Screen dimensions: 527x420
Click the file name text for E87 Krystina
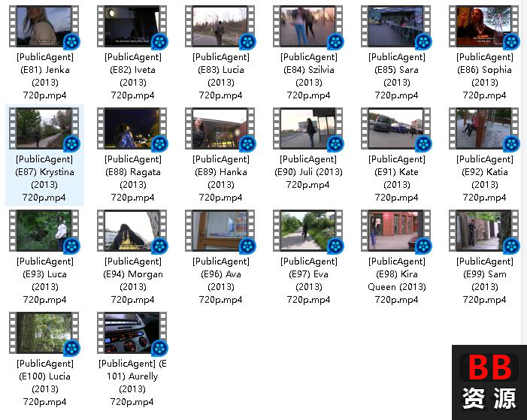click(x=44, y=178)
